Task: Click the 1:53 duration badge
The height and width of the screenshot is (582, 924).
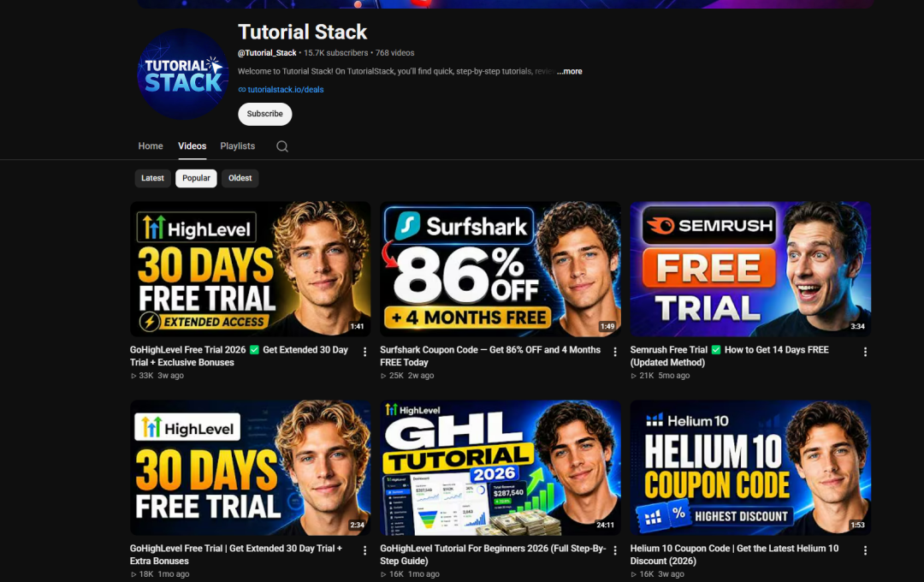Action: (857, 526)
